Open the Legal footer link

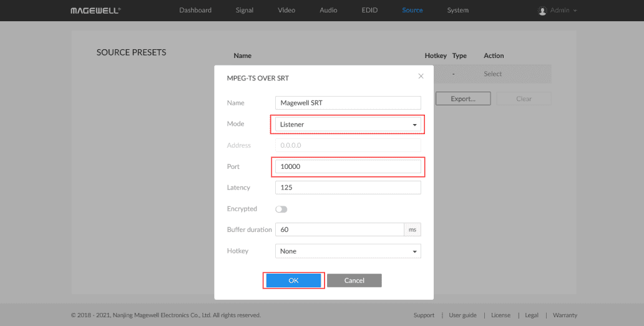[x=532, y=315]
